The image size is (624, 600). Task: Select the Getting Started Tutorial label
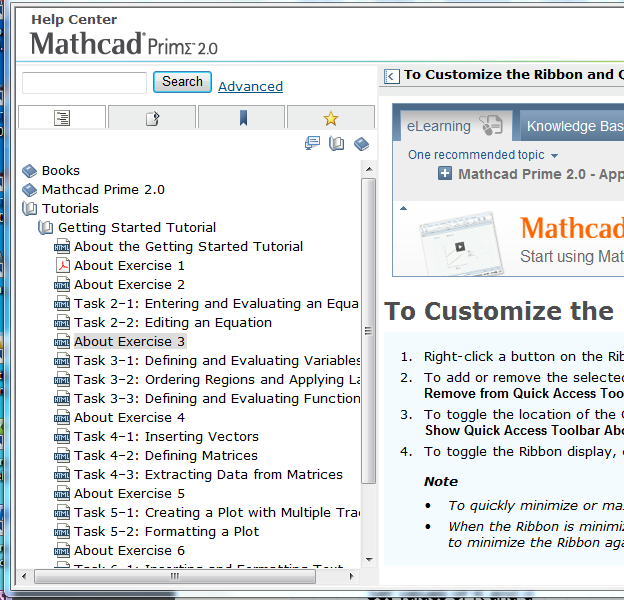137,228
